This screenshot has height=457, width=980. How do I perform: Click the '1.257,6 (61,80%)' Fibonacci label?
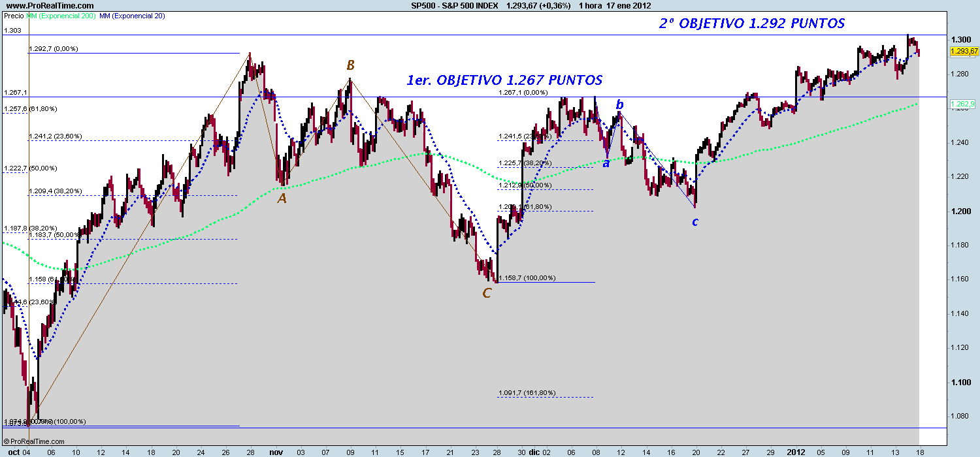click(30, 108)
